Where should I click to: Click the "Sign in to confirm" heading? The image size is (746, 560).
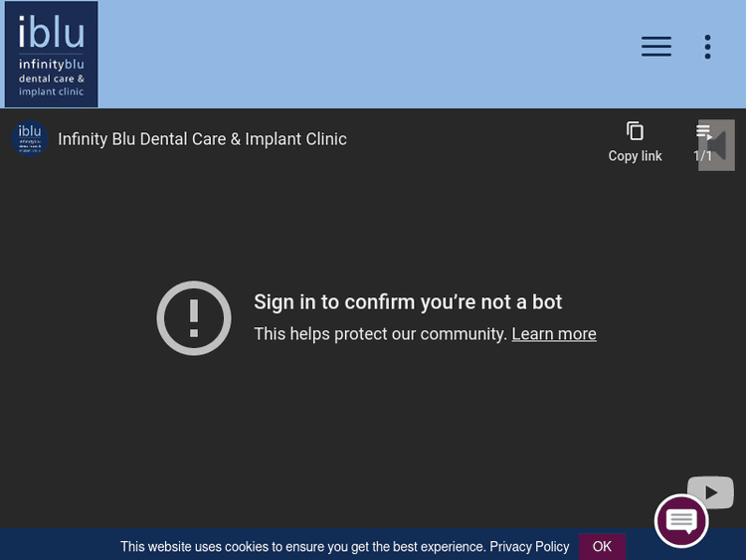click(408, 302)
